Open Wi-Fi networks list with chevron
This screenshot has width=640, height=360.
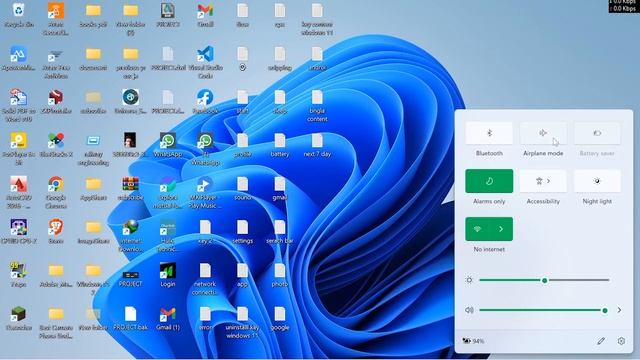pos(501,229)
